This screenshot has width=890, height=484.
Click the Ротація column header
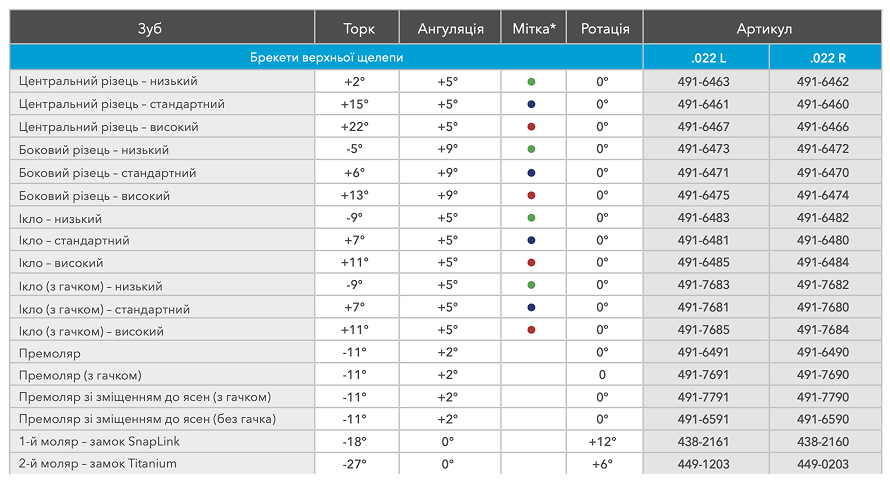tap(604, 28)
